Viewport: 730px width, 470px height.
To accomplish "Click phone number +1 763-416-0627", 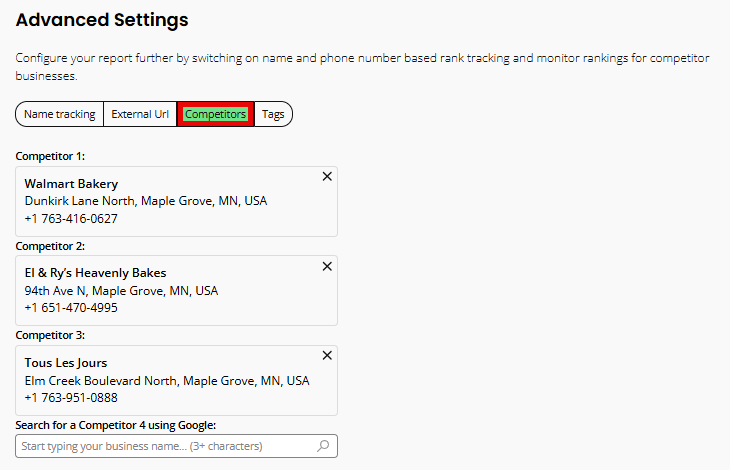I will [71, 218].
